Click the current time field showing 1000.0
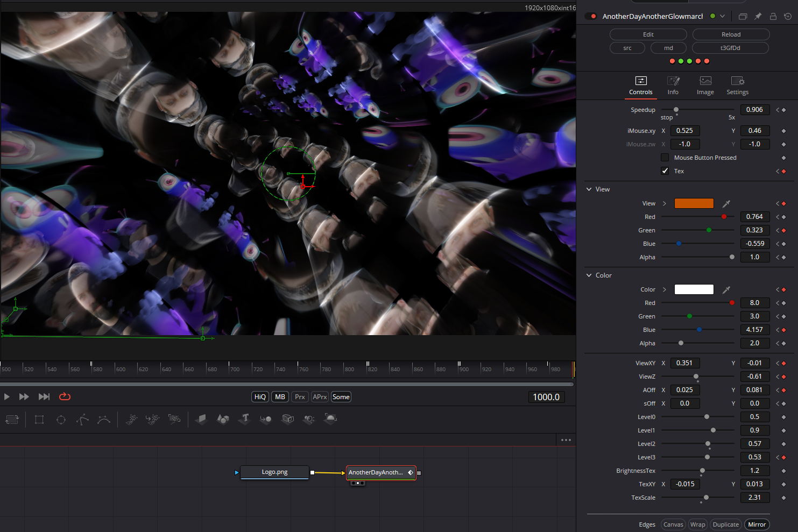The image size is (798, 532). [546, 397]
